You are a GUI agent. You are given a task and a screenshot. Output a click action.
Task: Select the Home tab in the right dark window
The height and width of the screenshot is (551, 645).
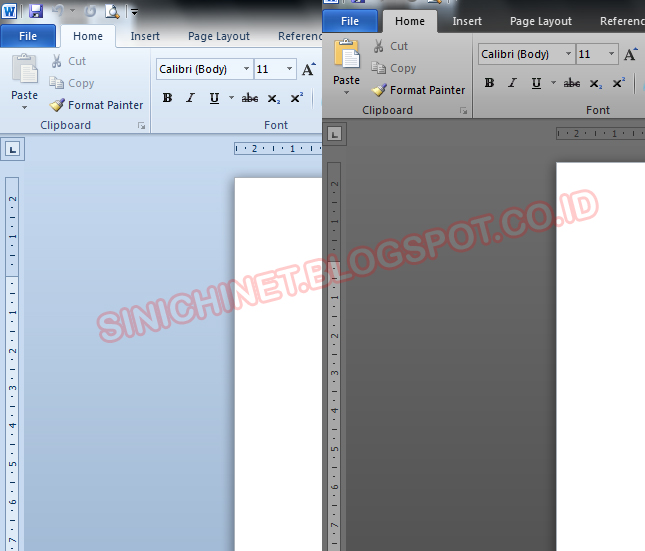click(410, 21)
